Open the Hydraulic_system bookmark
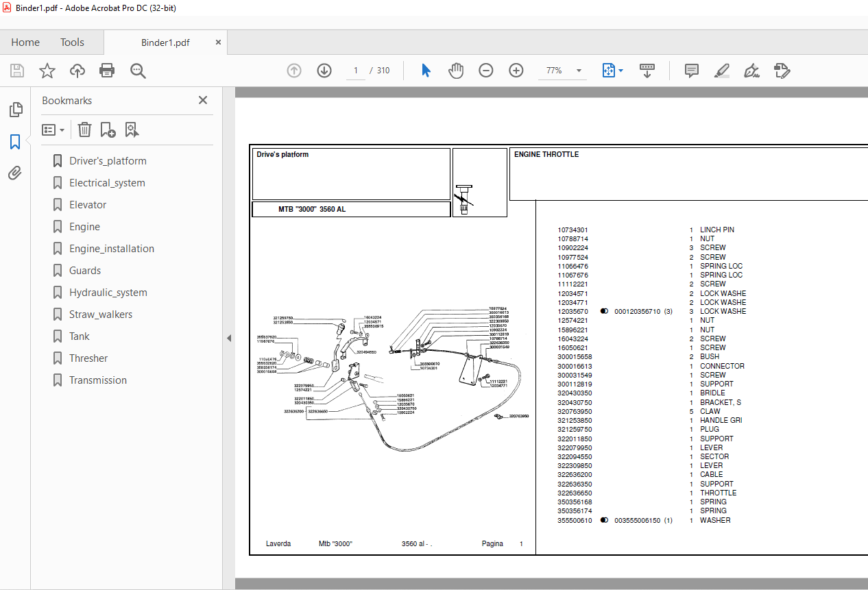 tap(108, 293)
